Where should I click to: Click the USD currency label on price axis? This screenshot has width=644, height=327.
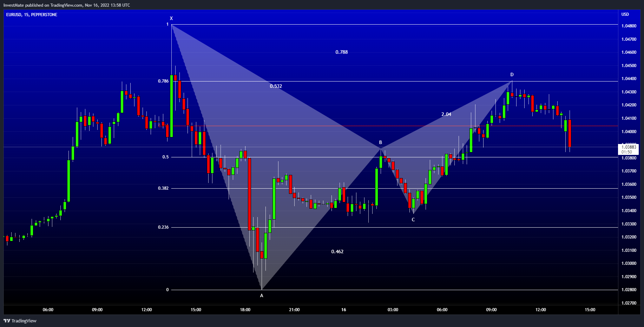point(625,14)
